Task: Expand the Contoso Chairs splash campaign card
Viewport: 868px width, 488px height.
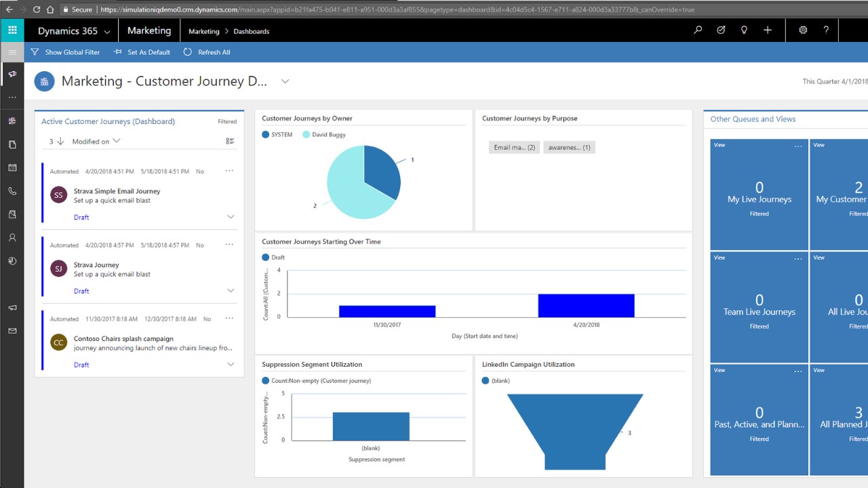Action: 231,365
